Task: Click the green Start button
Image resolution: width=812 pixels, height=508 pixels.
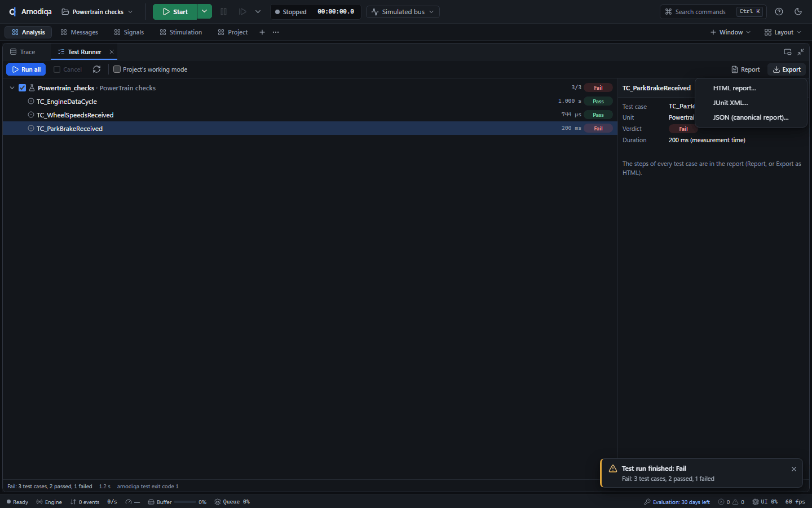Action: click(x=175, y=12)
